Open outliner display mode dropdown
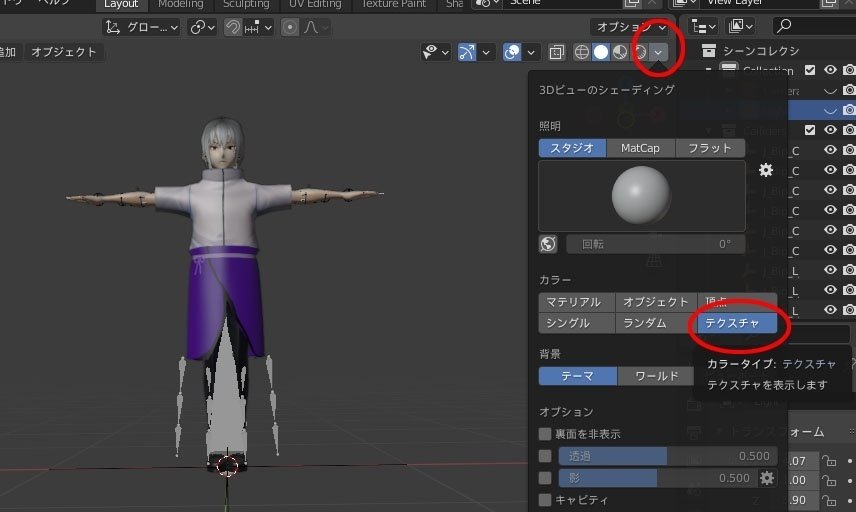The image size is (856, 512). tap(740, 26)
